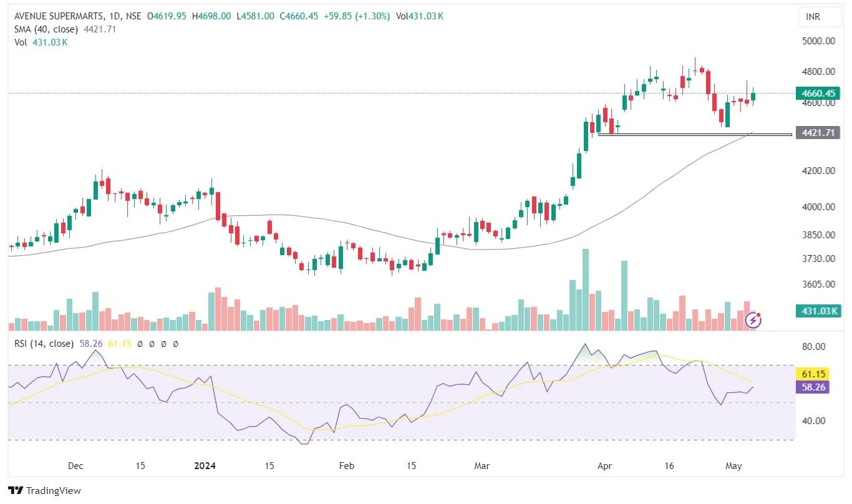Click the 5000.00 price scale label
Image resolution: width=852 pixels, height=504 pixels.
817,42
